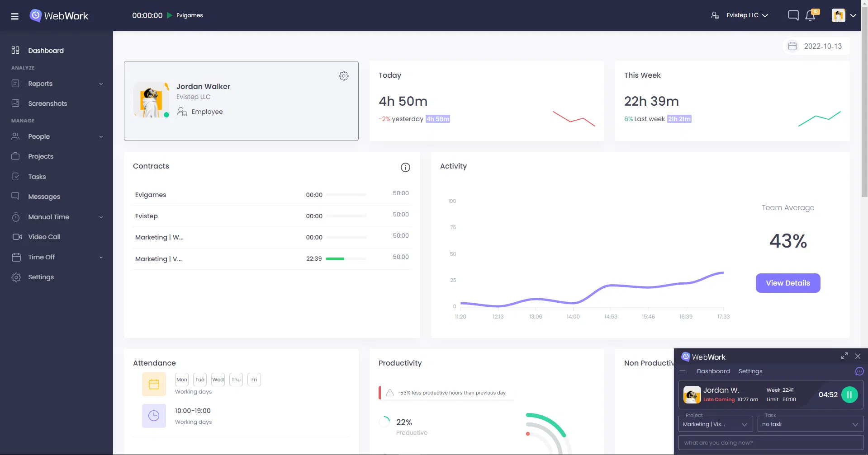The image size is (868, 455).
Task: Open the 2022-10-13 date picker
Action: click(x=815, y=46)
